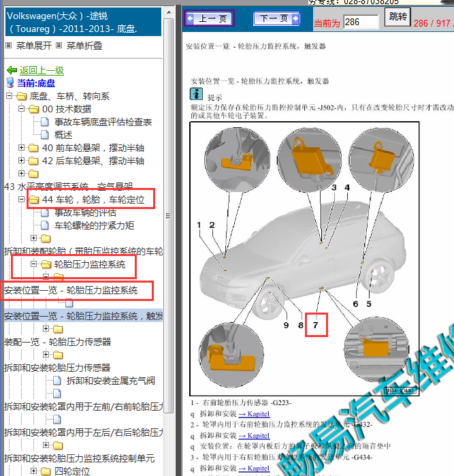454x476 pixels.
Task: Click the green back arrow icon
Action: tap(12, 70)
